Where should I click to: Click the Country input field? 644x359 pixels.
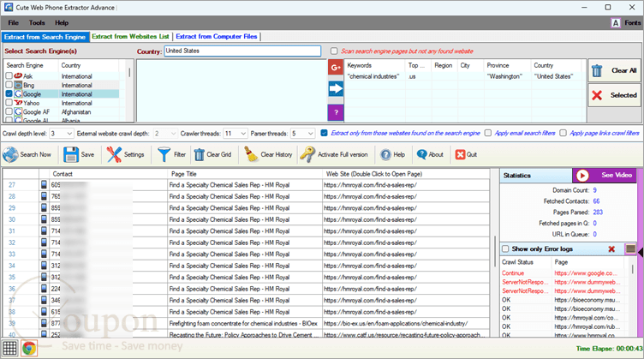pyautogui.click(x=242, y=51)
